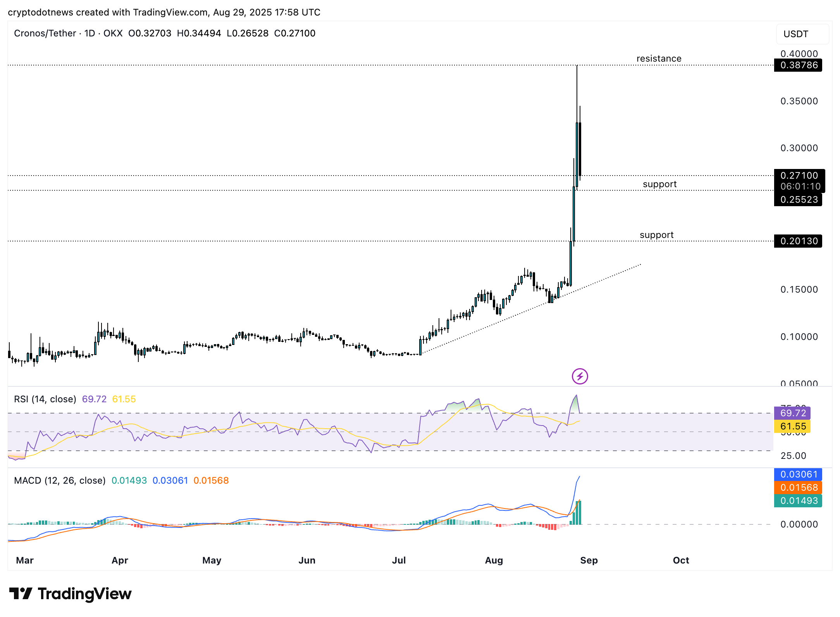Click the purple RSI value tag 69.72
The width and height of the screenshot is (840, 617).
click(x=792, y=413)
